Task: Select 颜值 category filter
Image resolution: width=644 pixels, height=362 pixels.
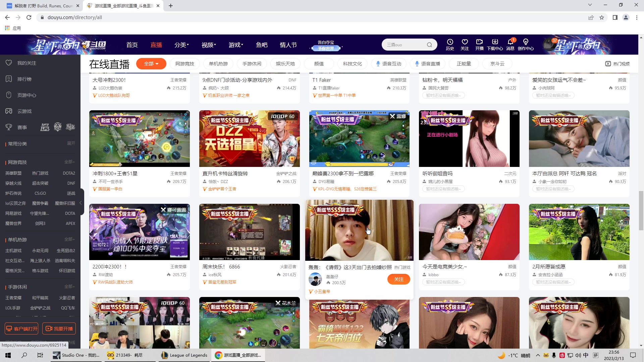Action: [319, 64]
